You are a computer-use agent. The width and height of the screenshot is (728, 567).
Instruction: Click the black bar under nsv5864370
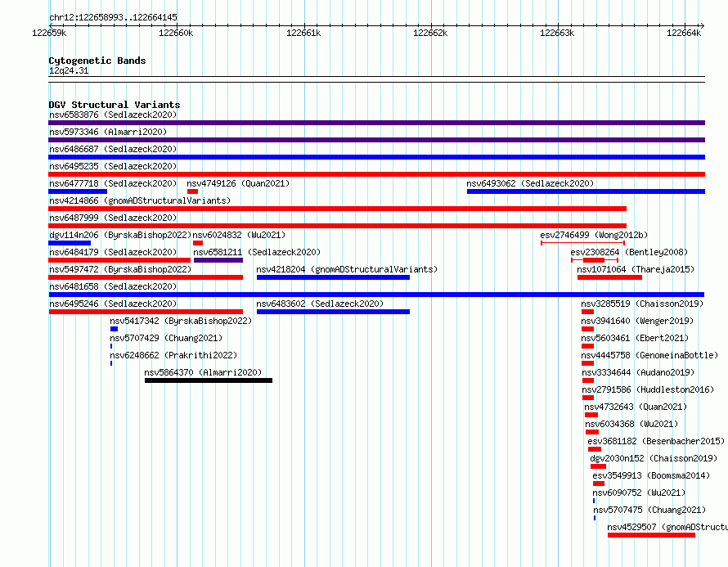coord(209,380)
